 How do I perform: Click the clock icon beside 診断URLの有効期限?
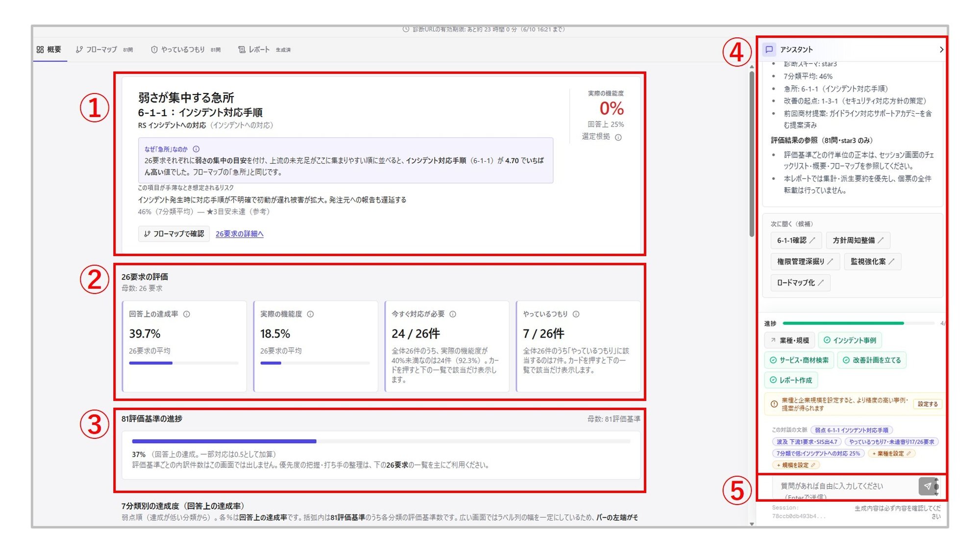point(406,29)
